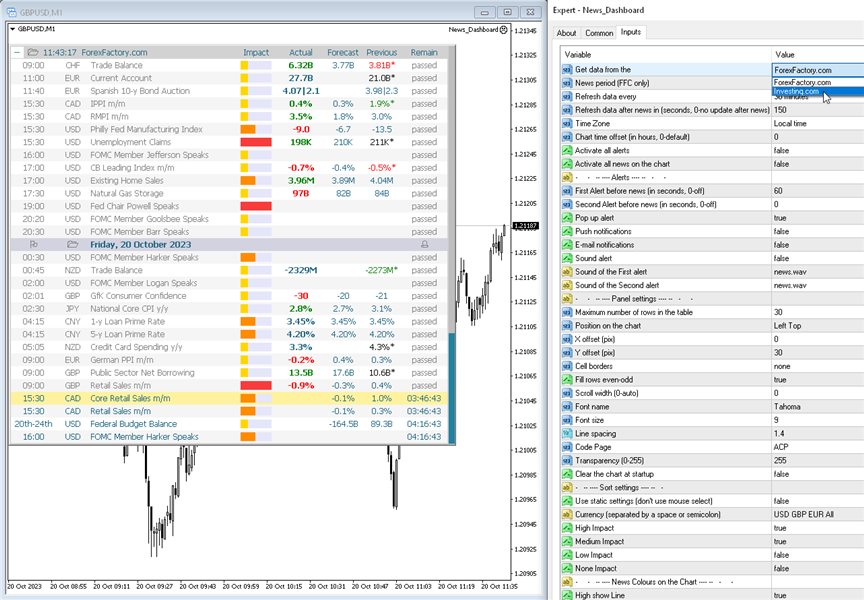Select the 'Font name' value Tahoma

point(787,407)
